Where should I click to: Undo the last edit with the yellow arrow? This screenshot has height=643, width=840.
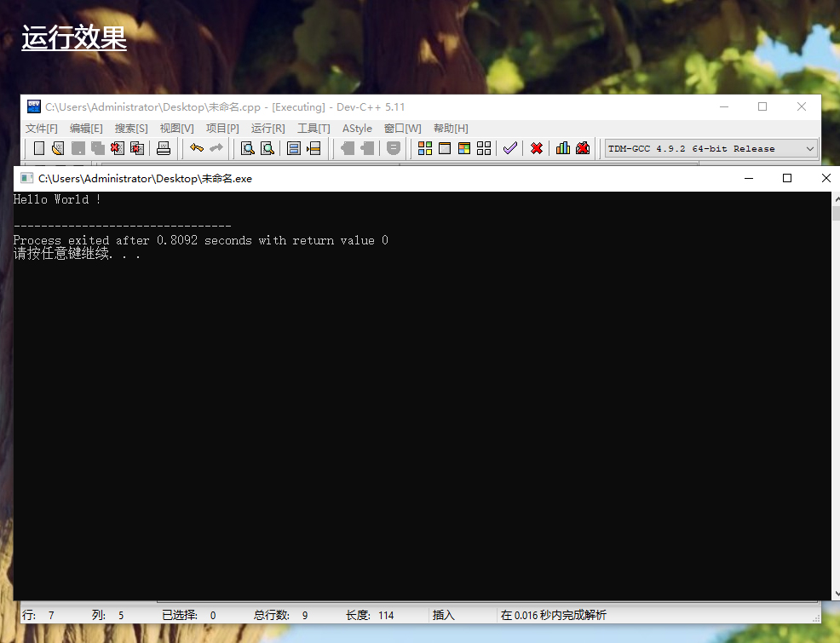(197, 148)
